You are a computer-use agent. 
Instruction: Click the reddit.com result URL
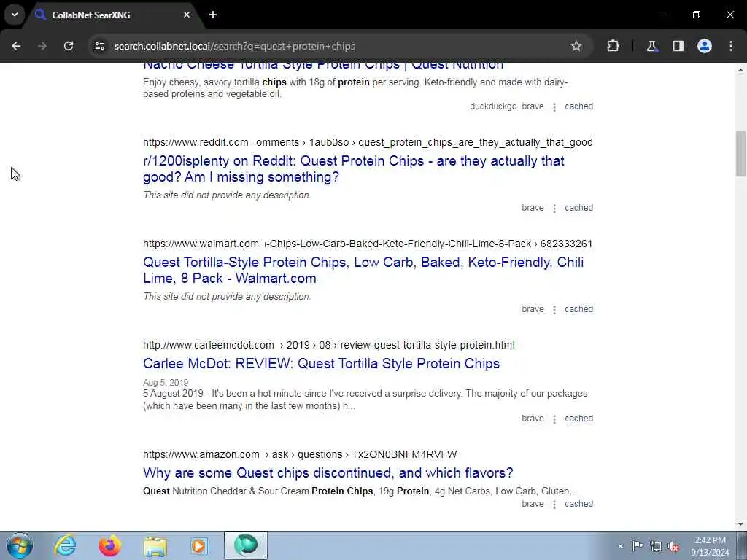368,142
